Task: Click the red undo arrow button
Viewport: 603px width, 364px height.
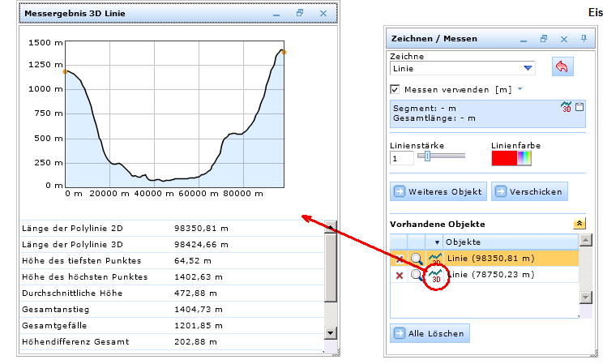Action: point(562,67)
